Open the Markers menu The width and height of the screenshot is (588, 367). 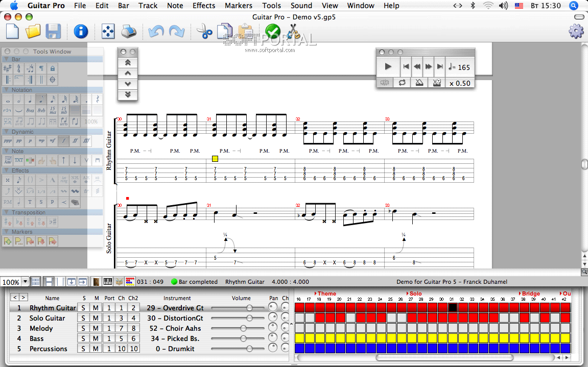pyautogui.click(x=239, y=6)
